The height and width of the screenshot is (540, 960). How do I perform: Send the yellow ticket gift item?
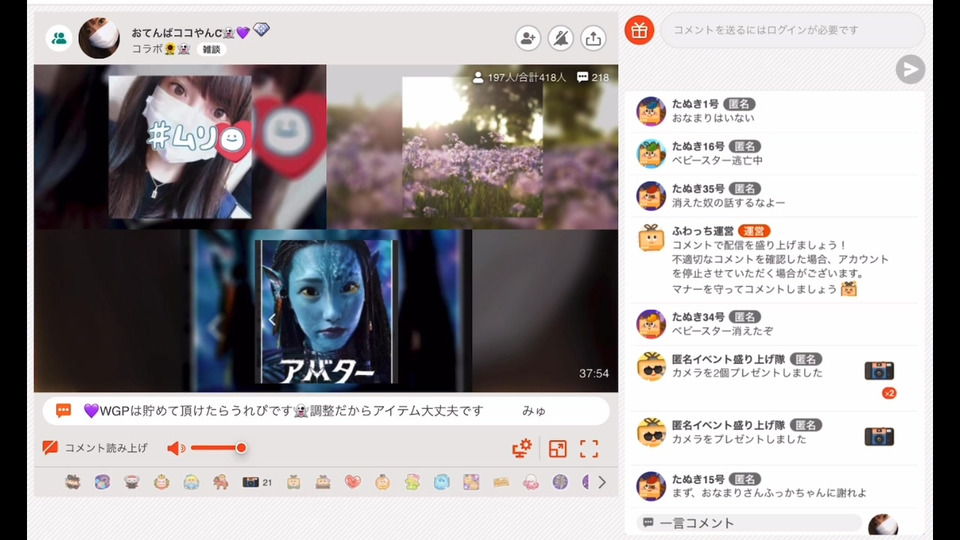coord(501,482)
